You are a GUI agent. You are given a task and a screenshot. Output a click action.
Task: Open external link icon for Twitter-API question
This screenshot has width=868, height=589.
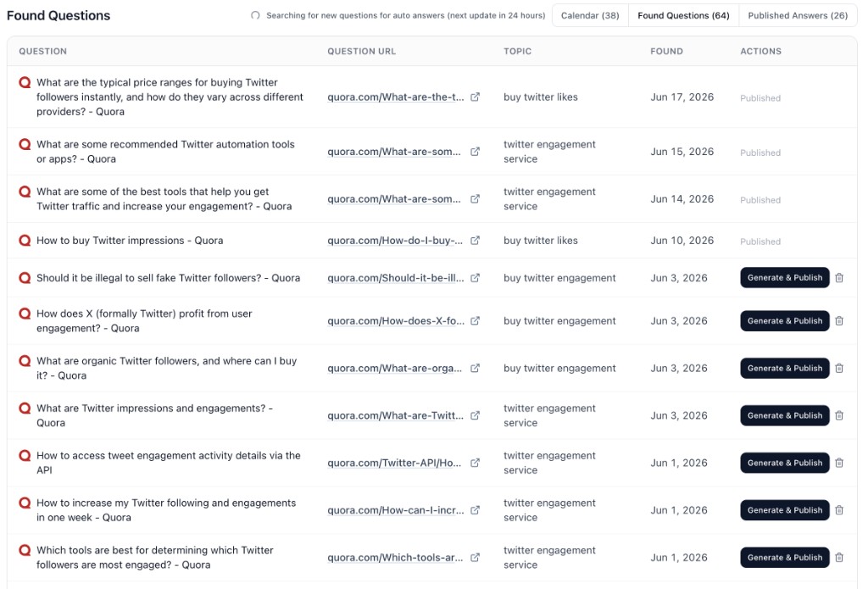(x=475, y=463)
